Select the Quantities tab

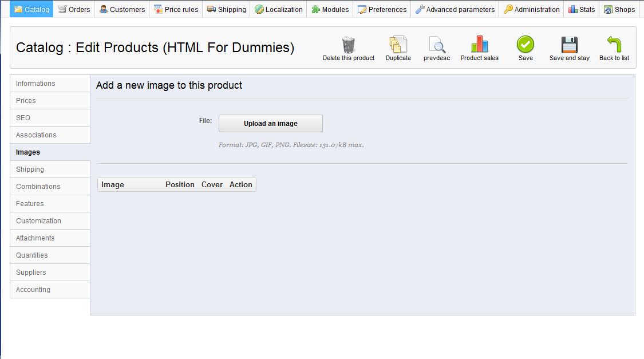[50, 255]
